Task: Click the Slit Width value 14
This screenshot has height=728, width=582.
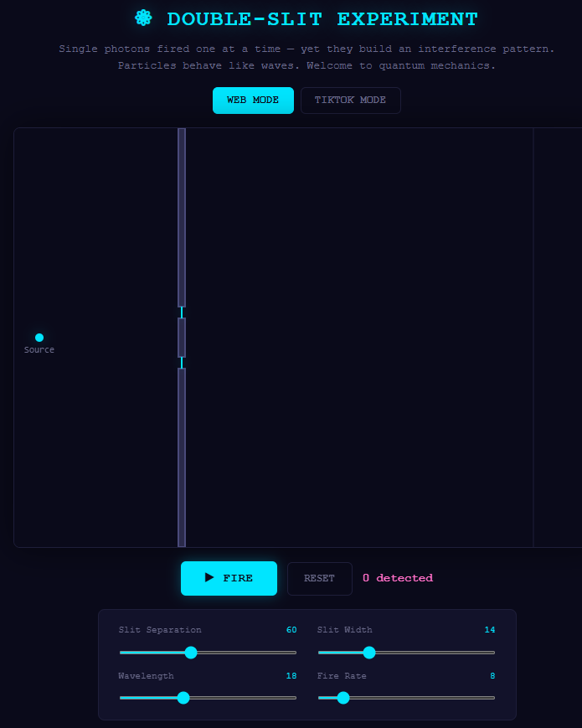Action: [x=490, y=630]
